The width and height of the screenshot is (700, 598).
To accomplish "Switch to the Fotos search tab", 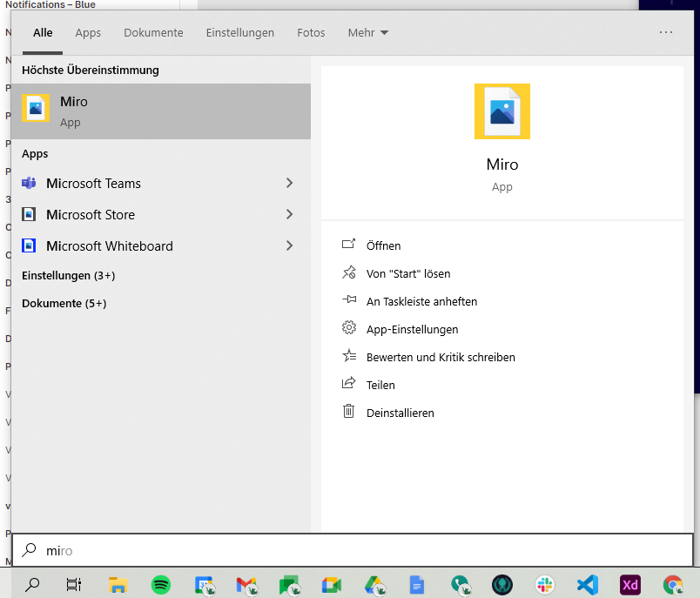I will coord(311,32).
